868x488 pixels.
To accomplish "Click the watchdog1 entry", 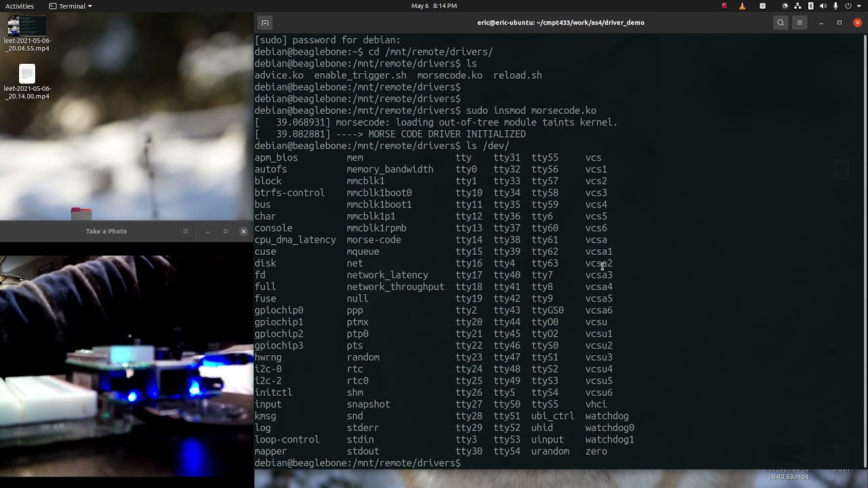I will (x=610, y=440).
